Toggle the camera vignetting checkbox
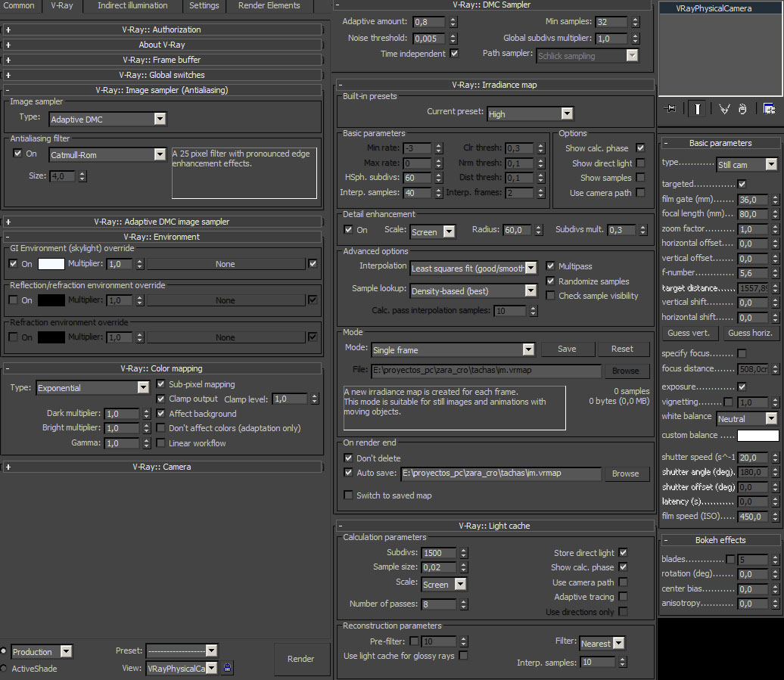 click(x=729, y=402)
